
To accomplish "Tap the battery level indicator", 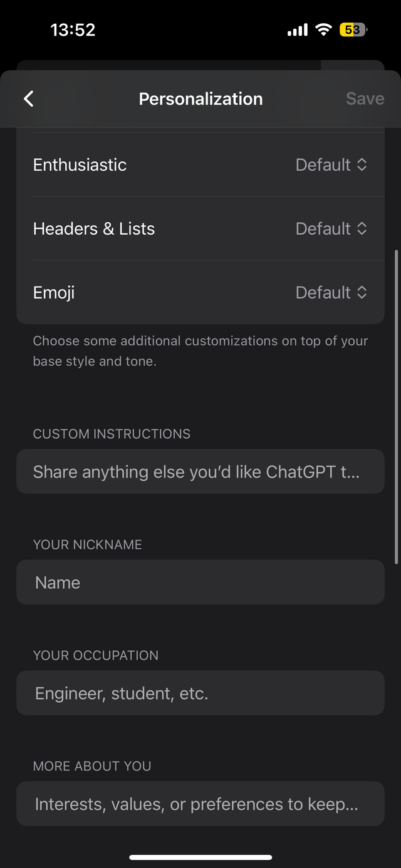I will point(353,29).
